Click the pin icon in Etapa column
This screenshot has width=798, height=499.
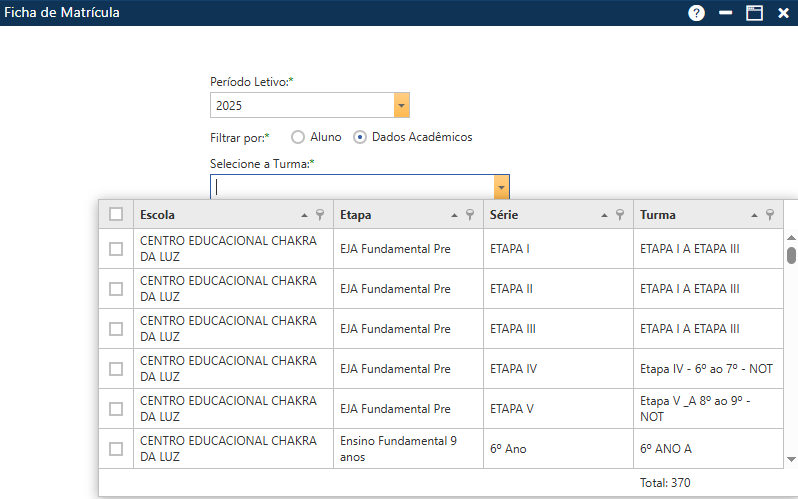470,214
